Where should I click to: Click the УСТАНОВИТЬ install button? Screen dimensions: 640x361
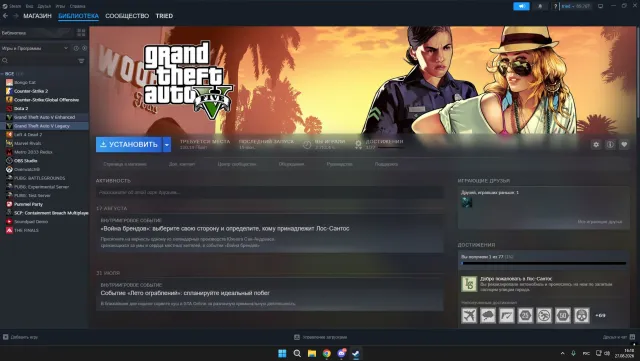click(129, 145)
